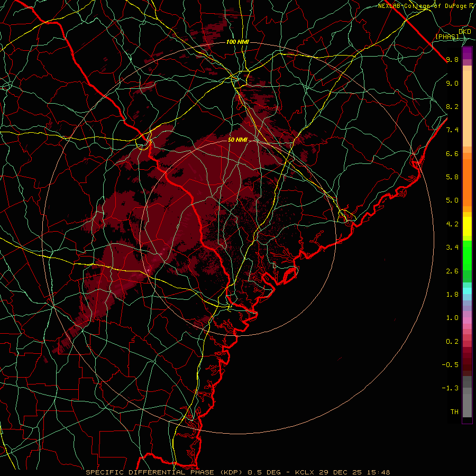Click the "6.6" scale value
The width and height of the screenshot is (476, 476).
click(x=452, y=154)
